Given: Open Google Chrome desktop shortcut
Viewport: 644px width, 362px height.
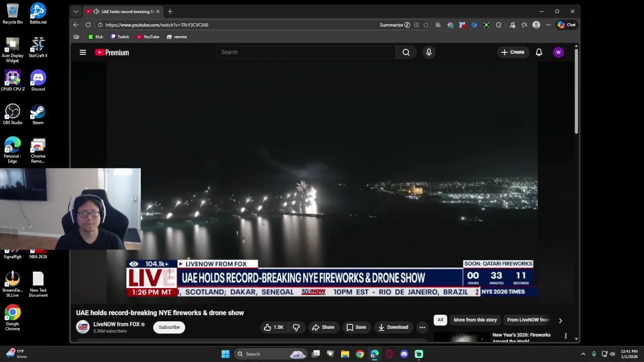Looking at the screenshot, I should (x=13, y=318).
